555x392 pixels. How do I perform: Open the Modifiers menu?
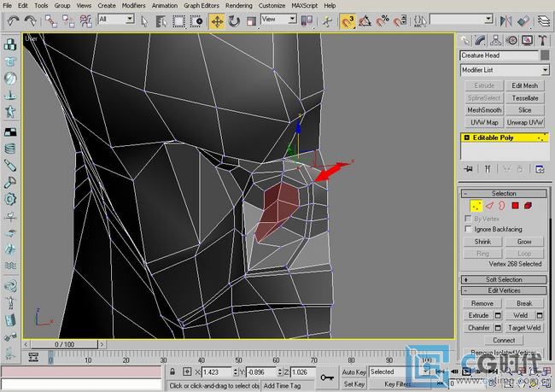point(133,6)
